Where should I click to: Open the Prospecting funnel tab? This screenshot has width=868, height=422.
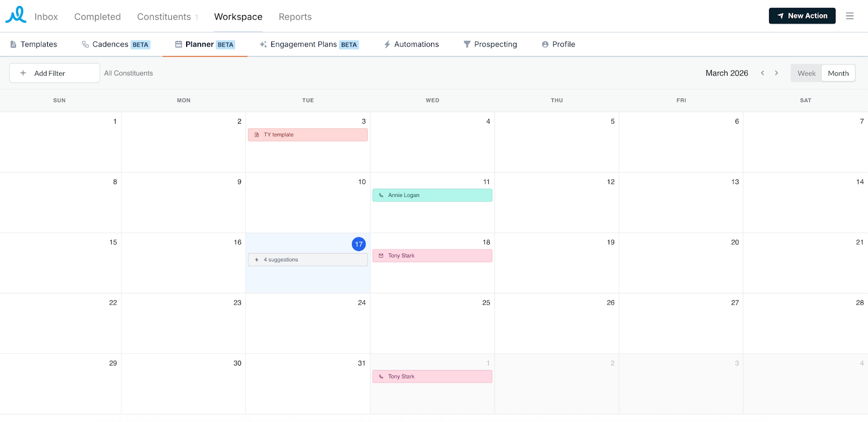[490, 44]
